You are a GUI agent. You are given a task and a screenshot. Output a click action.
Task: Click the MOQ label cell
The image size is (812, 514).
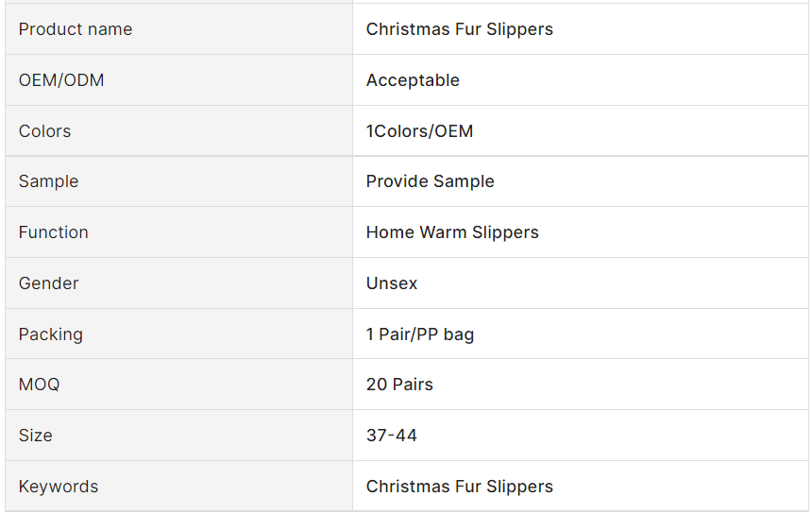(39, 385)
